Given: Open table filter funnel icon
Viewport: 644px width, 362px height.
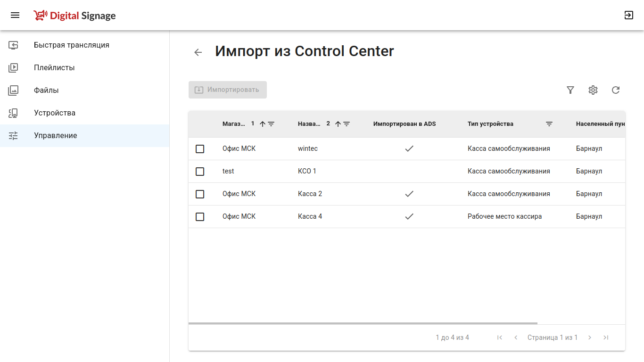Looking at the screenshot, I should [570, 90].
